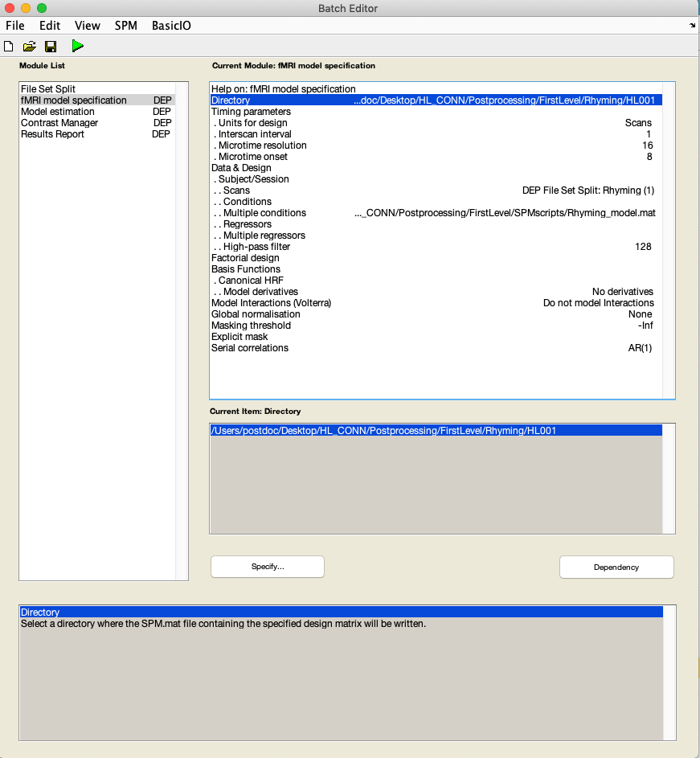Open the SPM menu
The width and height of the screenshot is (700, 758).
click(125, 26)
